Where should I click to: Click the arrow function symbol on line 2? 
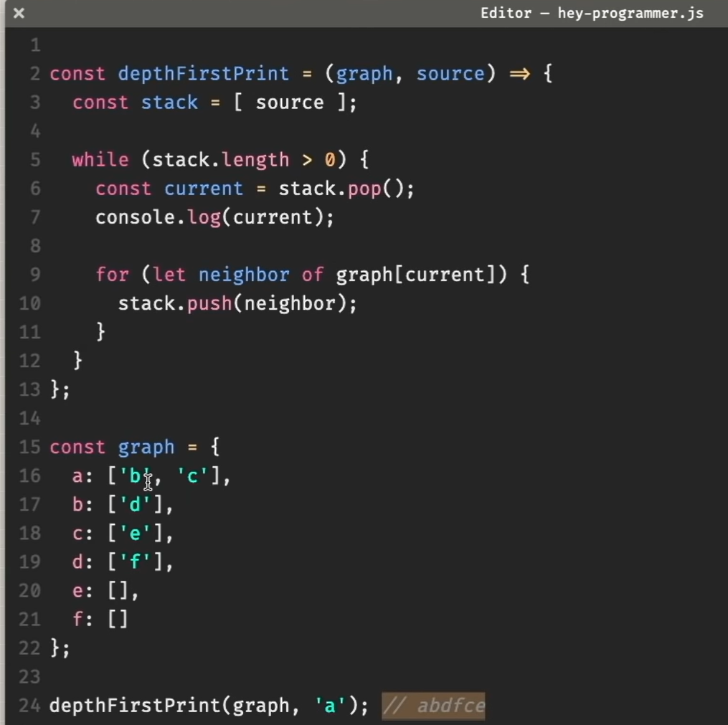519,74
